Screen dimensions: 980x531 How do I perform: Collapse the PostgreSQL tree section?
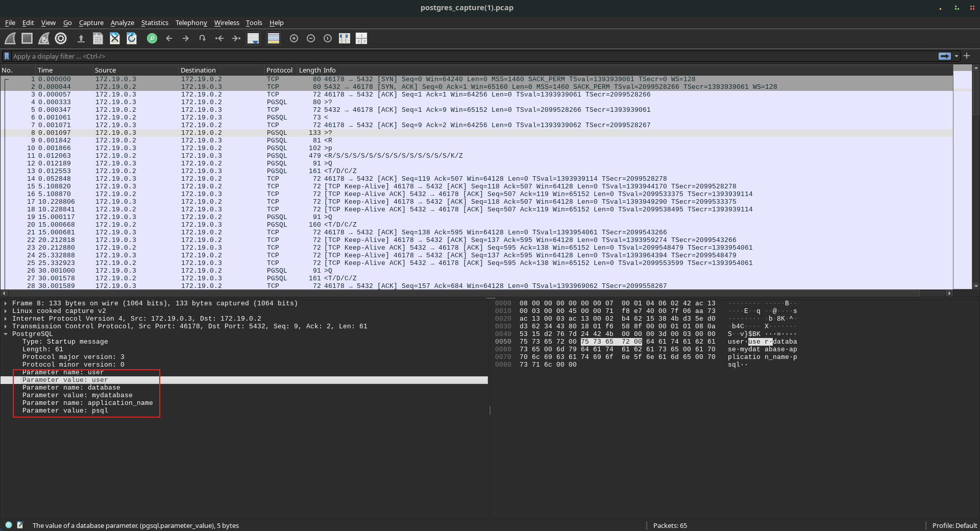point(6,334)
